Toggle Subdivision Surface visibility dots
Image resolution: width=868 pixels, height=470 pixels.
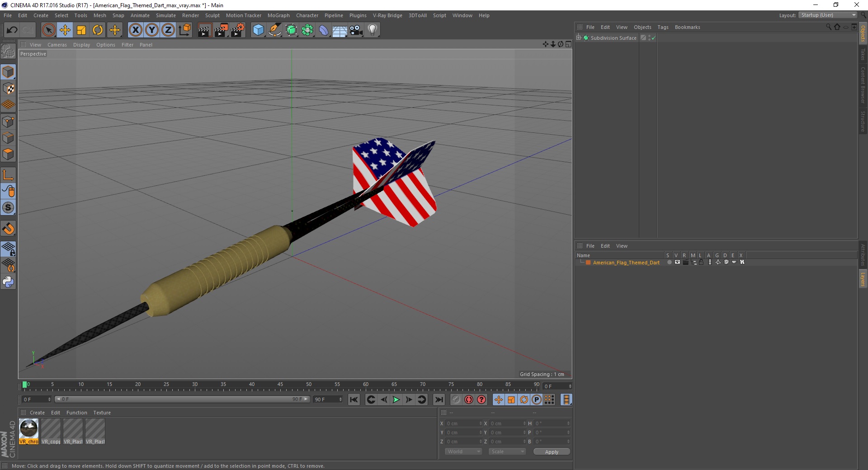pyautogui.click(x=649, y=38)
